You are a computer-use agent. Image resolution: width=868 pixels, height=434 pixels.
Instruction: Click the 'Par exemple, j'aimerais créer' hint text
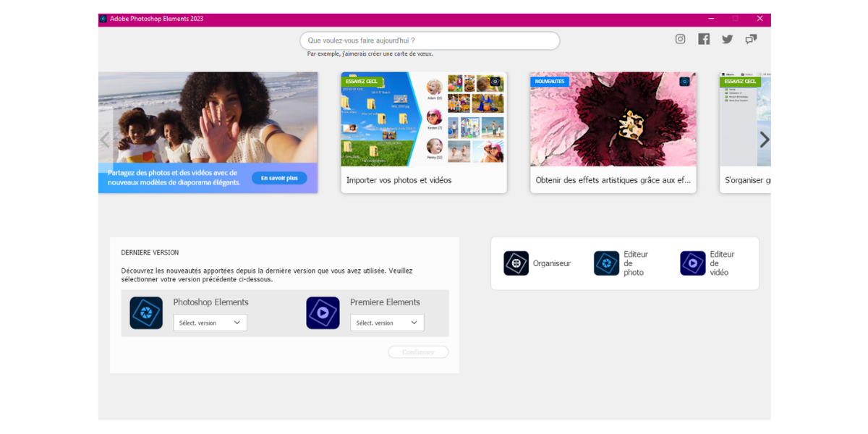370,54
